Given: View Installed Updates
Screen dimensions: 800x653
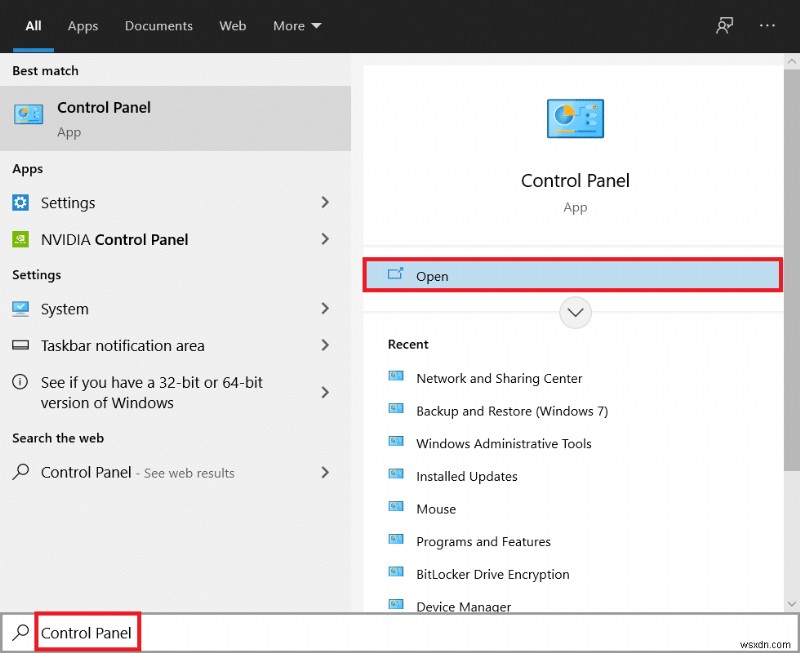Looking at the screenshot, I should 467,476.
